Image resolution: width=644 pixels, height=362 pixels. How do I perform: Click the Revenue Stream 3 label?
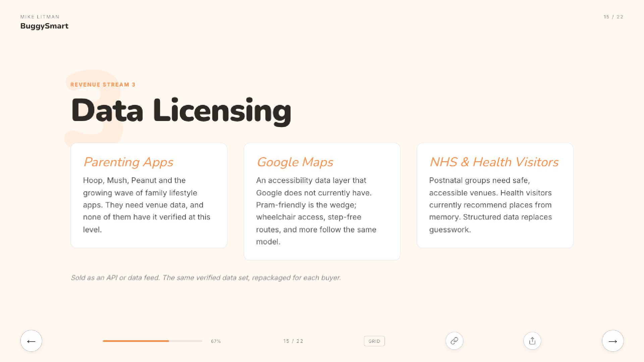click(x=103, y=84)
